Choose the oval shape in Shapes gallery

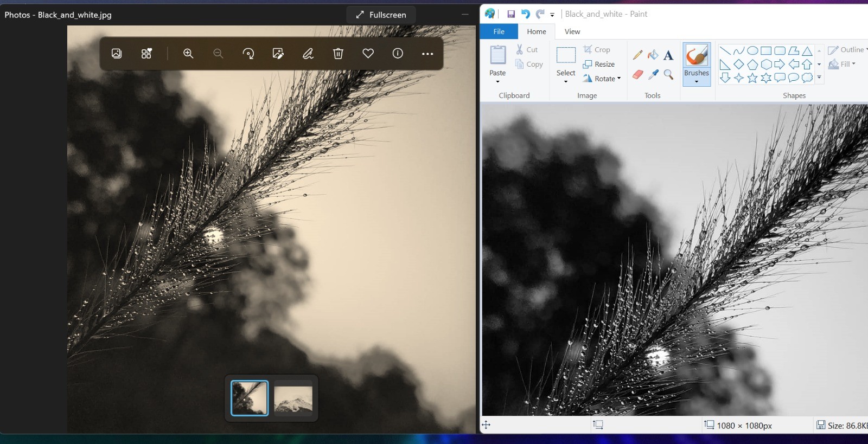[752, 51]
